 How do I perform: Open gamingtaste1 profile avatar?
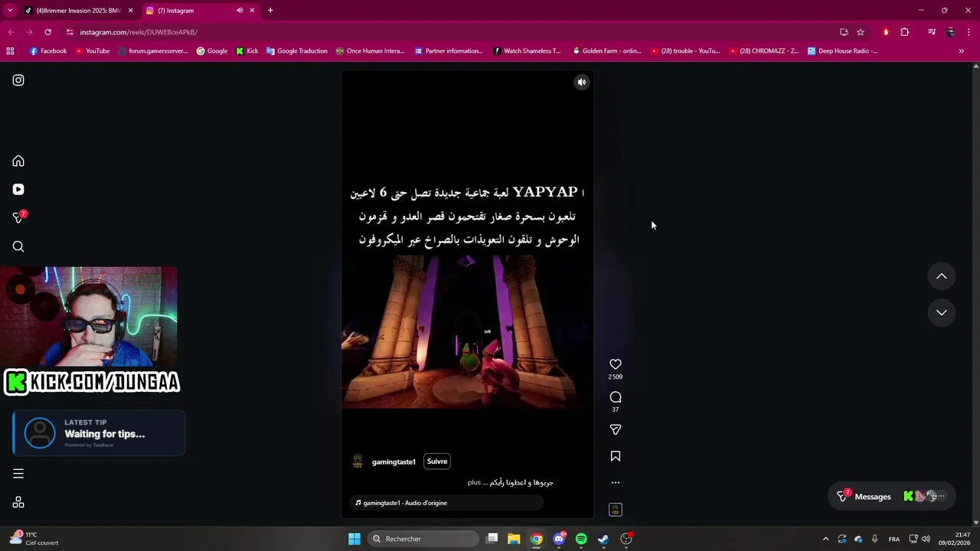point(358,461)
